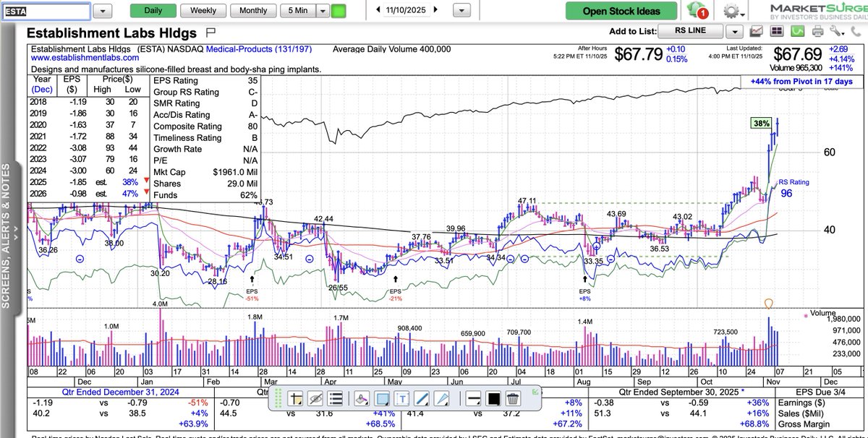868x438 pixels.
Task: Click the phone support icon
Action: tap(856, 31)
